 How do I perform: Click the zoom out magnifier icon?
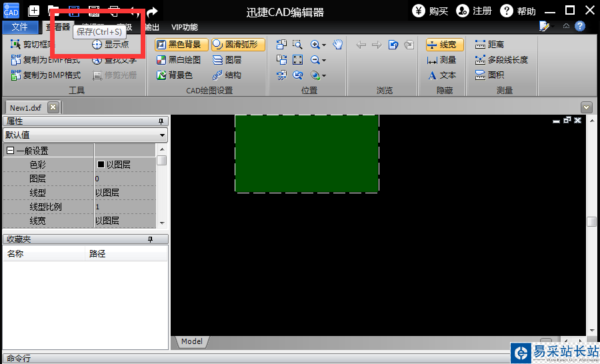tap(315, 60)
